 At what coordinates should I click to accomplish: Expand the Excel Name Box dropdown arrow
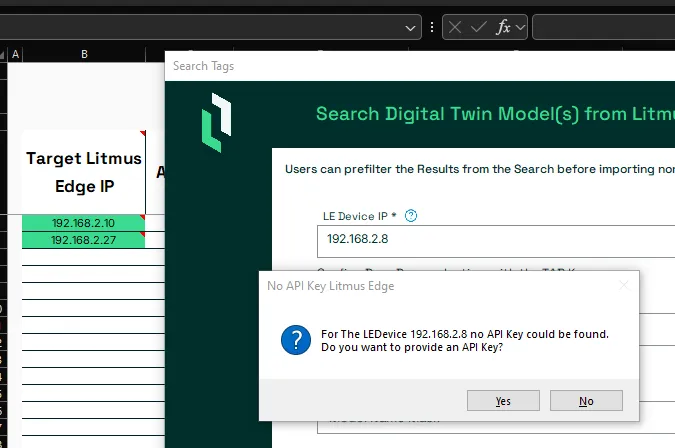pos(410,28)
